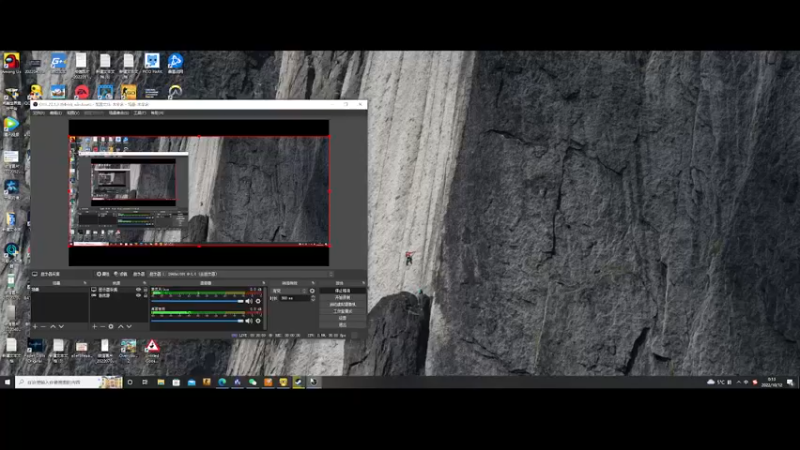This screenshot has height=450, width=800.
Task: Add a source with the Sources plus icon
Action: tap(94, 327)
